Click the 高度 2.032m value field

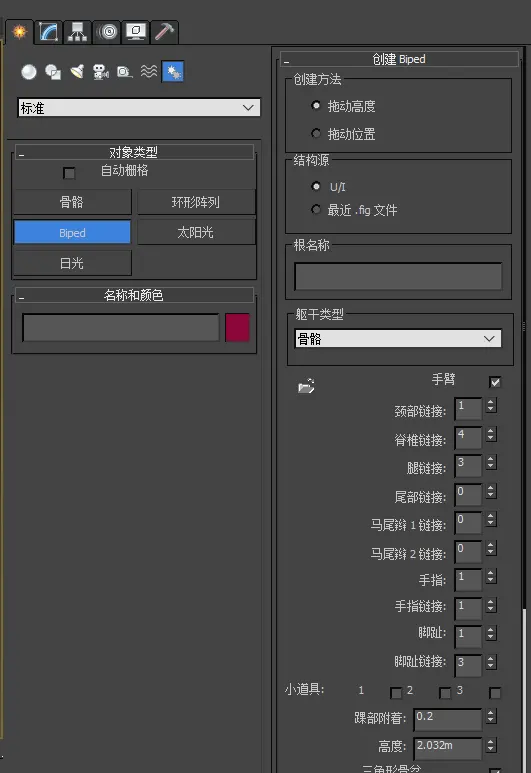[448, 748]
